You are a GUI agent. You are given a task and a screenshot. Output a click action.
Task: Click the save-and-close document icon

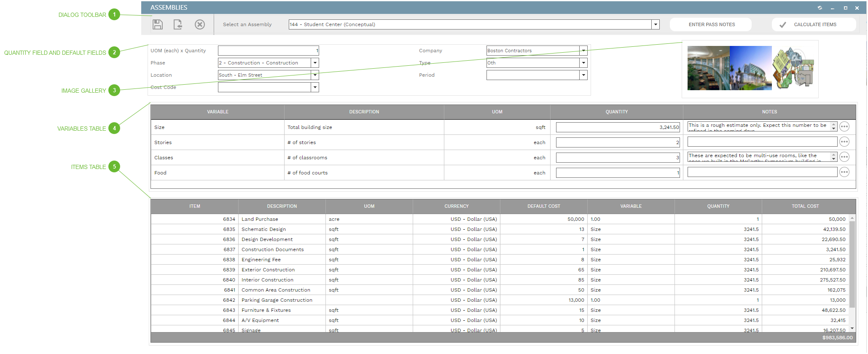178,24
